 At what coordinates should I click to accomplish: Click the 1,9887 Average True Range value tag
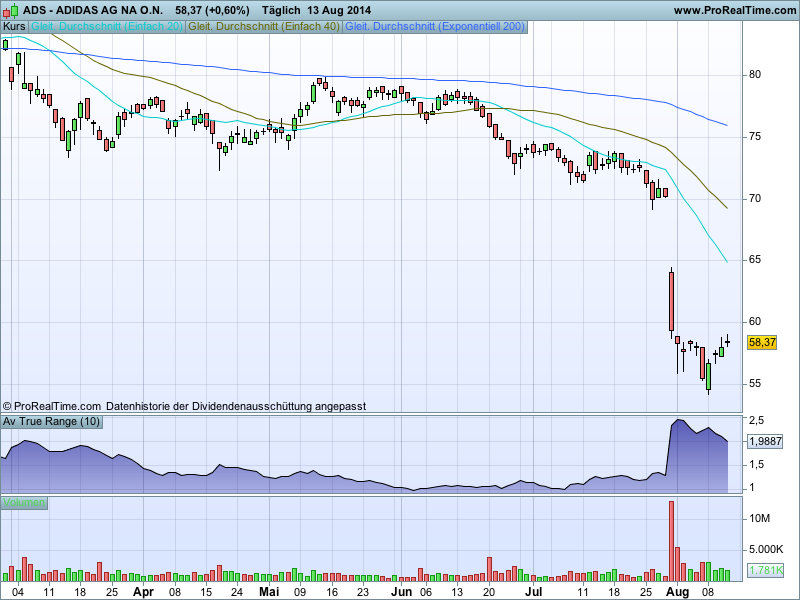763,440
